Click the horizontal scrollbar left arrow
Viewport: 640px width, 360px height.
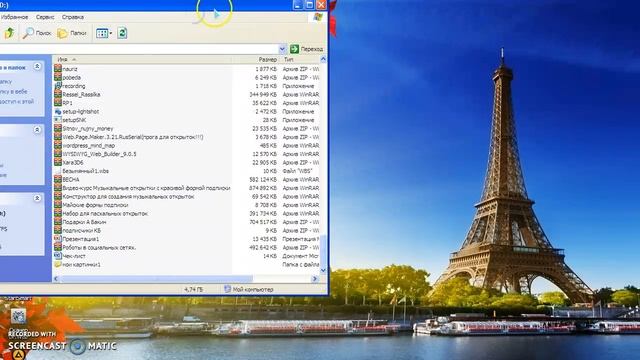pyautogui.click(x=56, y=279)
